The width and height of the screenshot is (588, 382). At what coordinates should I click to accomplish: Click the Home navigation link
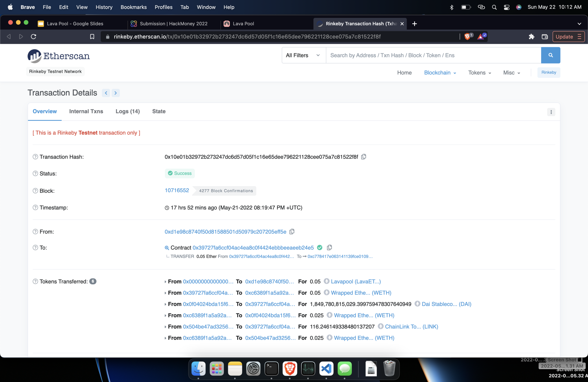404,73
